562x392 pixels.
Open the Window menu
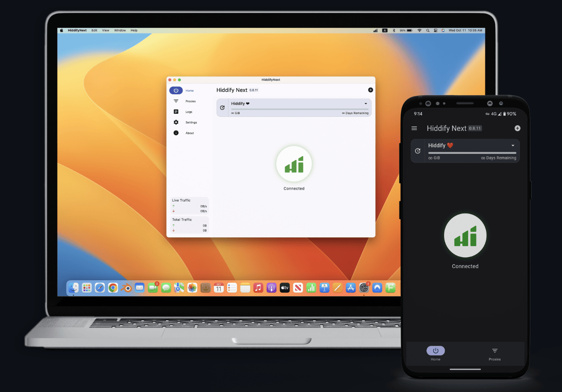(x=120, y=30)
